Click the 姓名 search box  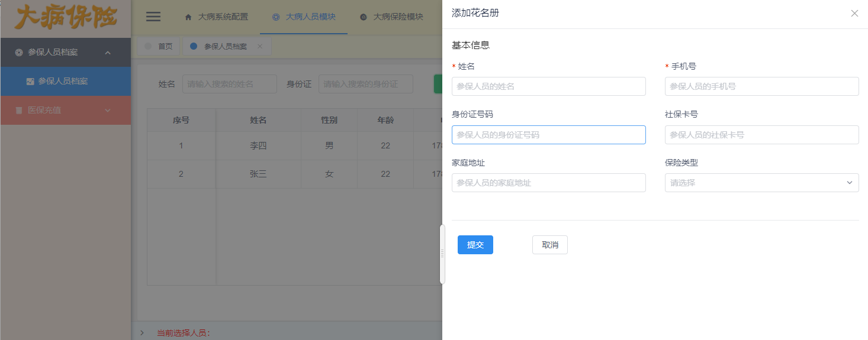point(230,84)
